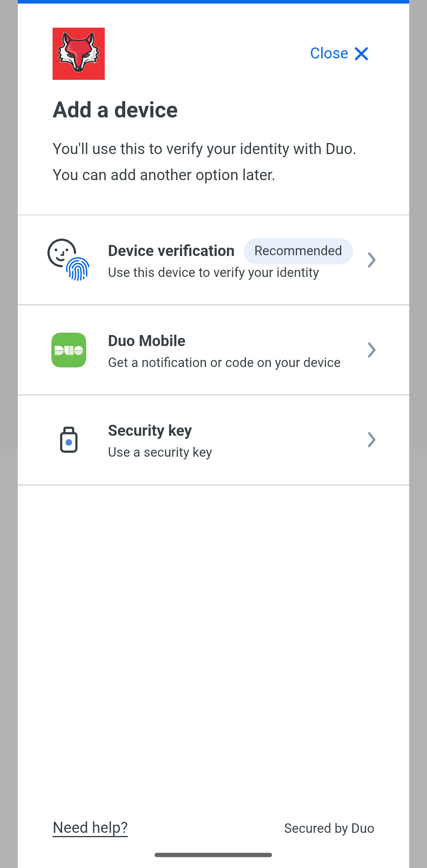Open the Need help? link
Image resolution: width=427 pixels, height=868 pixels.
[x=90, y=828]
